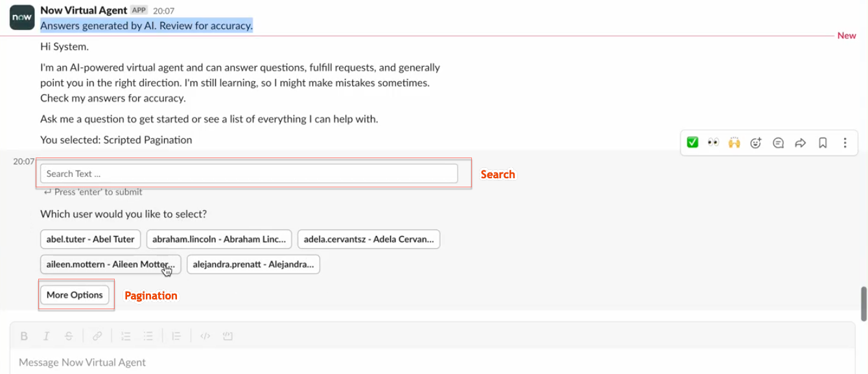Select user abel.tuter - Abel Tuter
The height and width of the screenshot is (374, 868).
pyautogui.click(x=90, y=239)
